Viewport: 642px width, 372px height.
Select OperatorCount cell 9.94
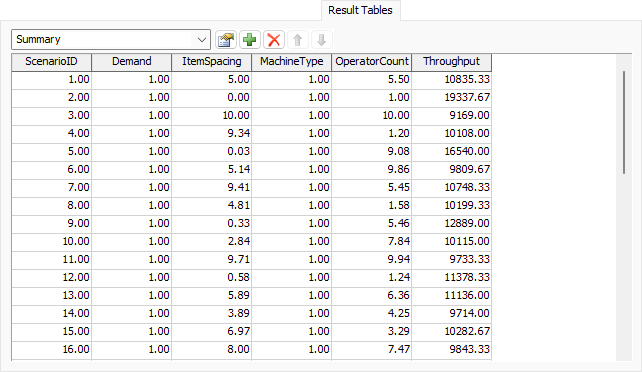pos(372,259)
